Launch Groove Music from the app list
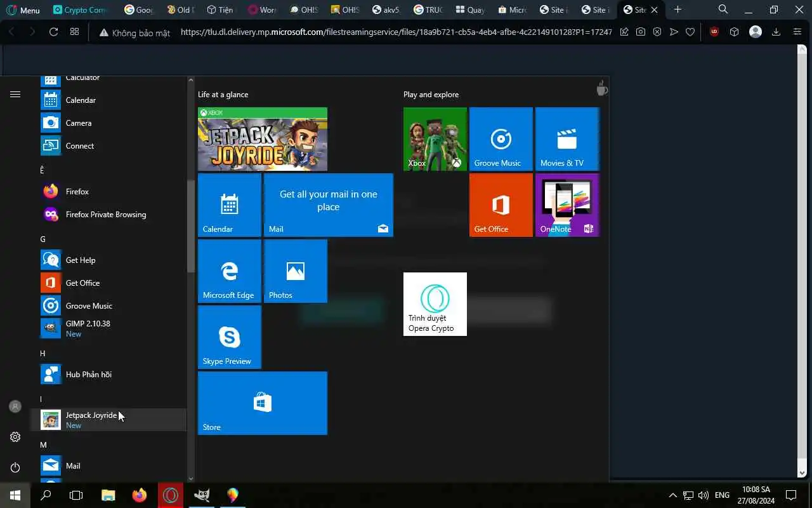Screen dimensions: 812x508 point(108,306)
